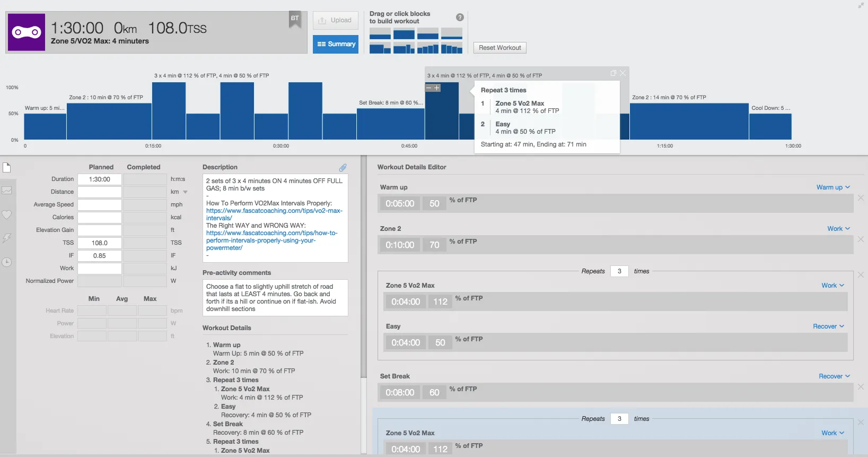868x457 pixels.
Task: Open the clock icon in left sidebar
Action: coord(6,262)
